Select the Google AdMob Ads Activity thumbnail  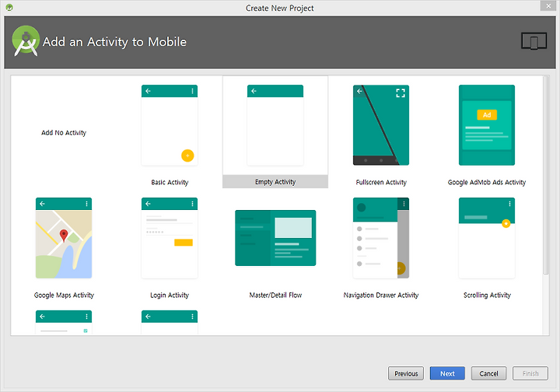pyautogui.click(x=487, y=125)
